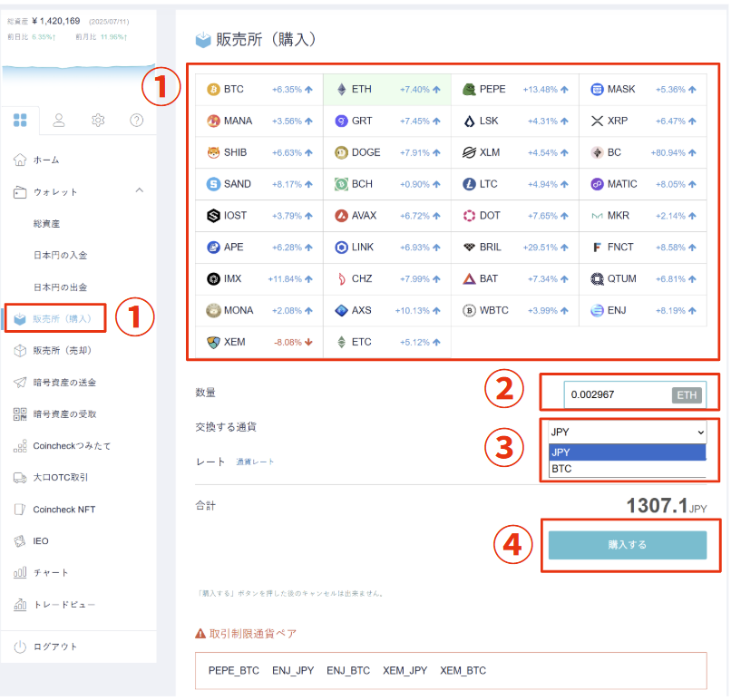This screenshot has height=700, width=731.
Task: Open 暗号資産の送金 page
Action: [64, 383]
